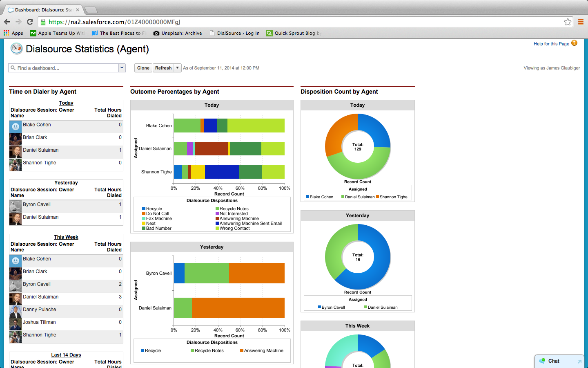Select the Dashboard: Dialsource browser tab
This screenshot has width=588, height=368.
tap(43, 10)
